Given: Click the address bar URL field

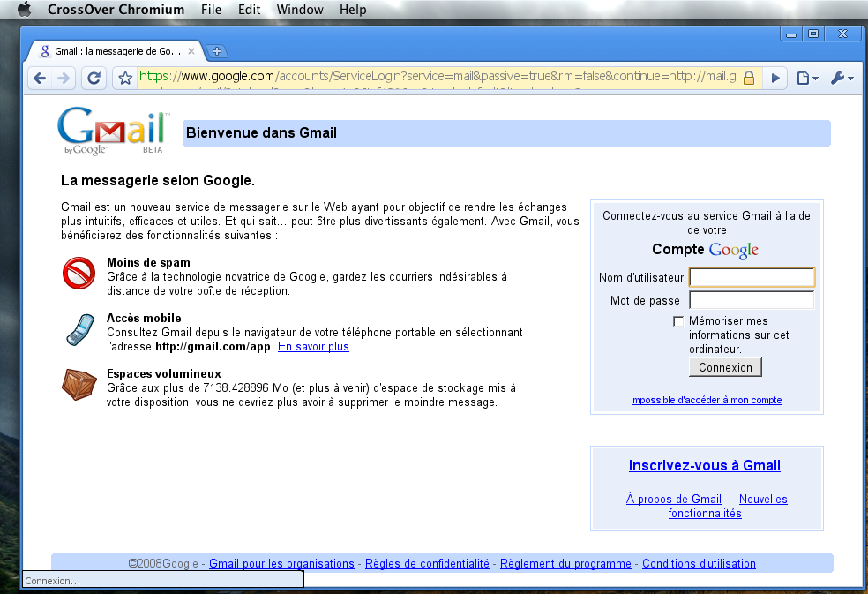Looking at the screenshot, I should pyautogui.click(x=438, y=77).
